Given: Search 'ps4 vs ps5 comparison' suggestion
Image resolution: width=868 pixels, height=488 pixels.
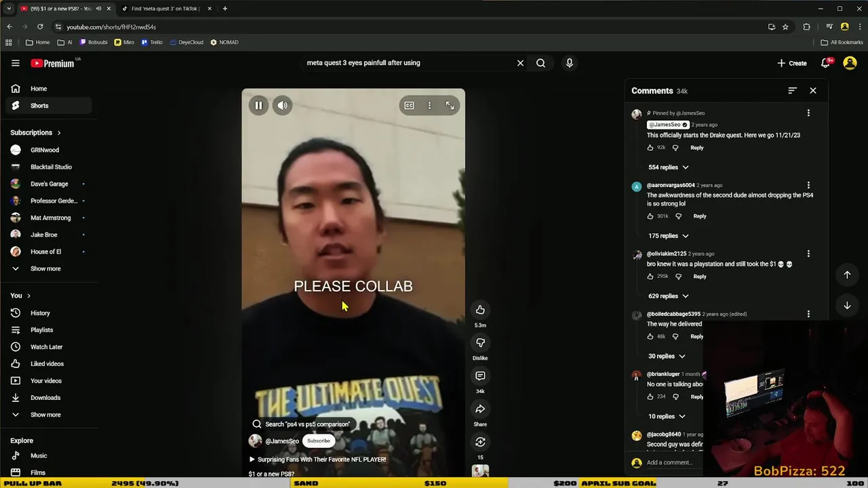Looking at the screenshot, I should pos(302,424).
